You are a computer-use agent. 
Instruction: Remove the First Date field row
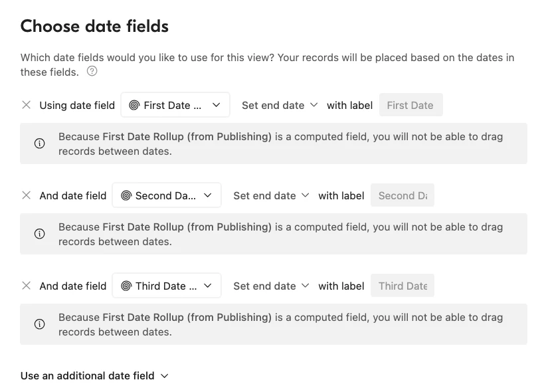click(x=27, y=105)
